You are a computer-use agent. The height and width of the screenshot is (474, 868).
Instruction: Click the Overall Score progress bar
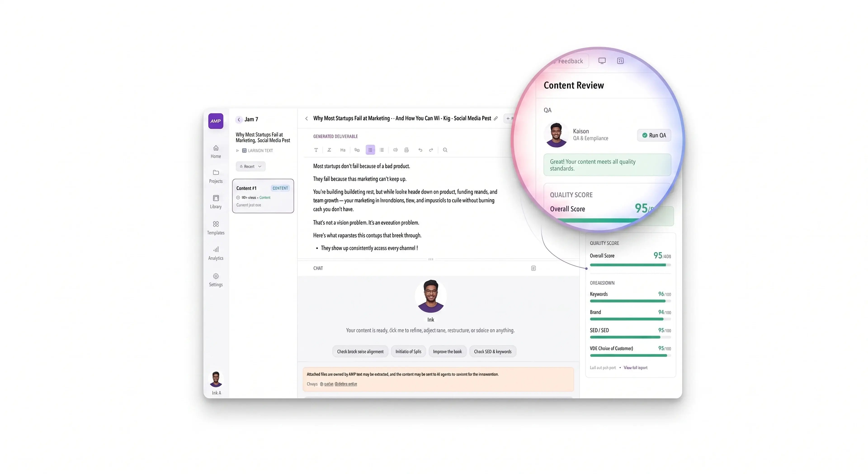pos(630,265)
